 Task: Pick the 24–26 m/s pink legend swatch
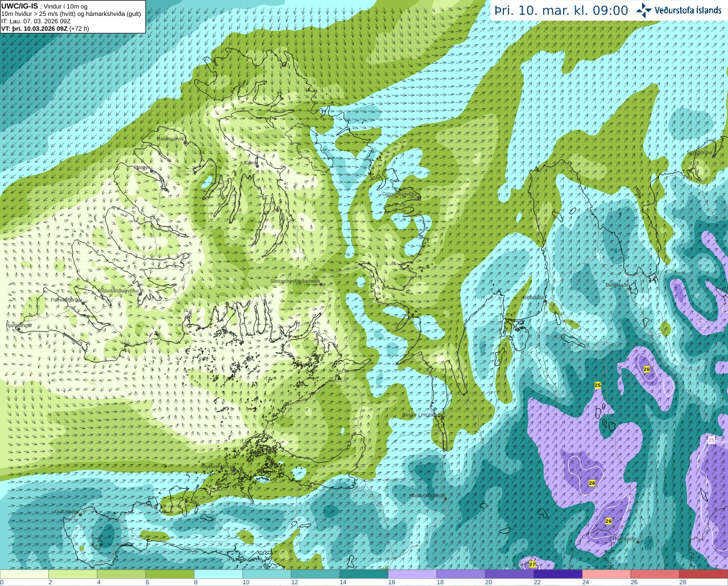tap(607, 574)
